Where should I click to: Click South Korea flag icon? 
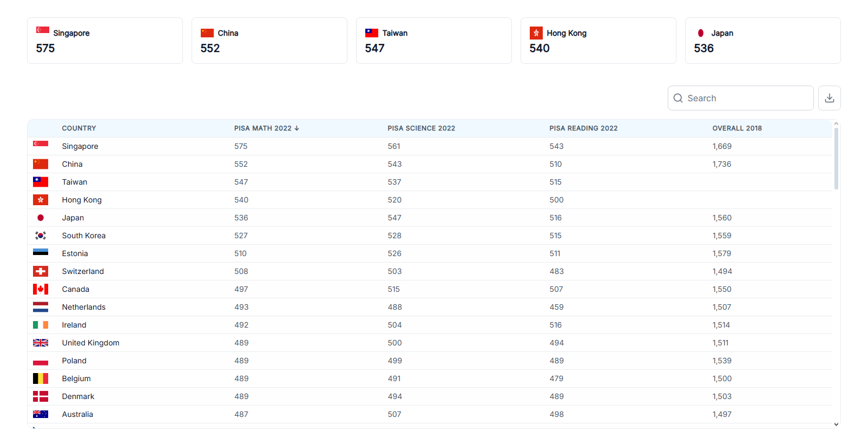click(x=41, y=236)
